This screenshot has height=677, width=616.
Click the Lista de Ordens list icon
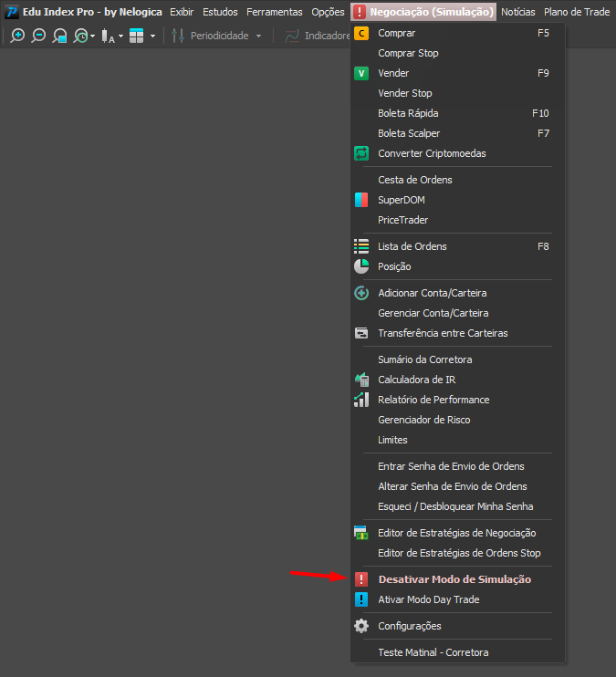pos(361,246)
